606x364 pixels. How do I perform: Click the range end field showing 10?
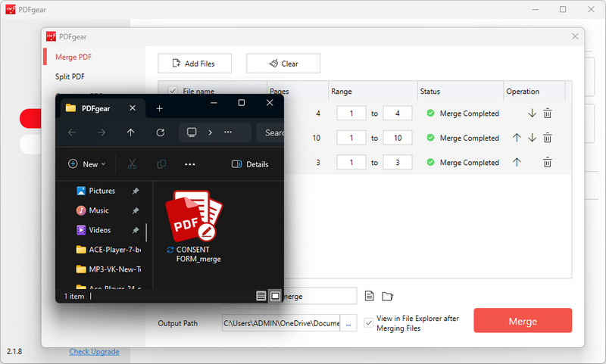[x=397, y=138]
